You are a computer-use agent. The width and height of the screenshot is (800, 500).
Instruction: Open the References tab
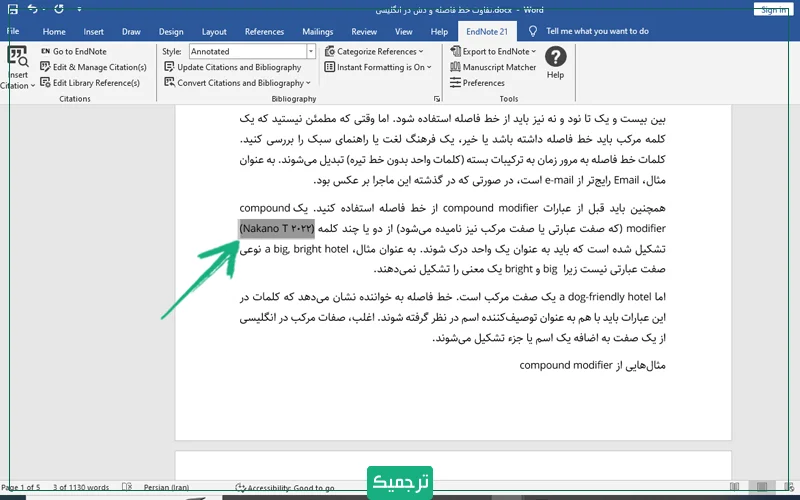click(264, 32)
